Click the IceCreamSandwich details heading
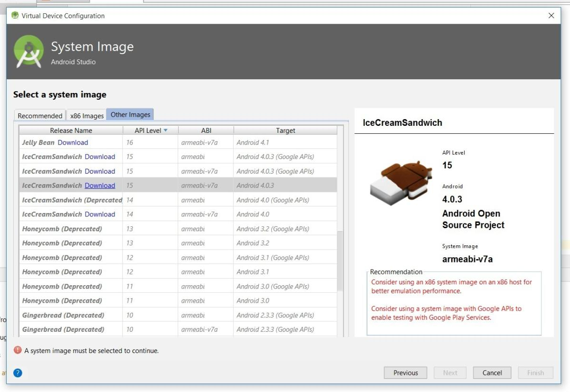 402,122
